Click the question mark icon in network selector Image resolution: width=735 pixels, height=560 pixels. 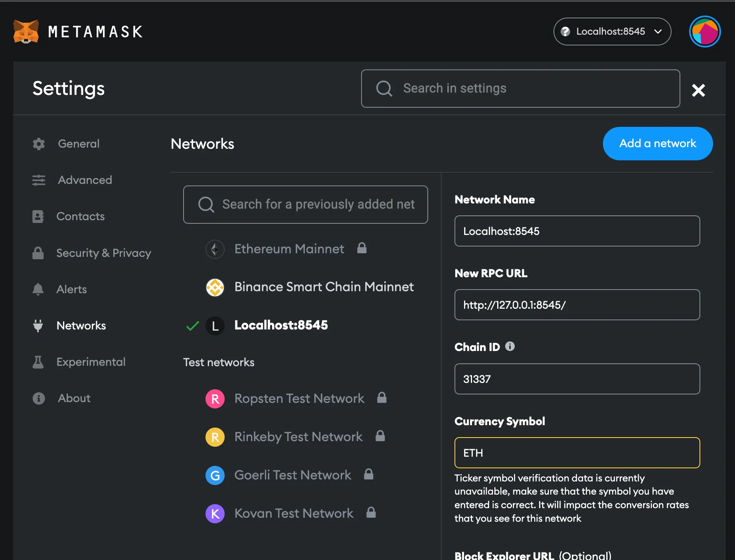(565, 32)
